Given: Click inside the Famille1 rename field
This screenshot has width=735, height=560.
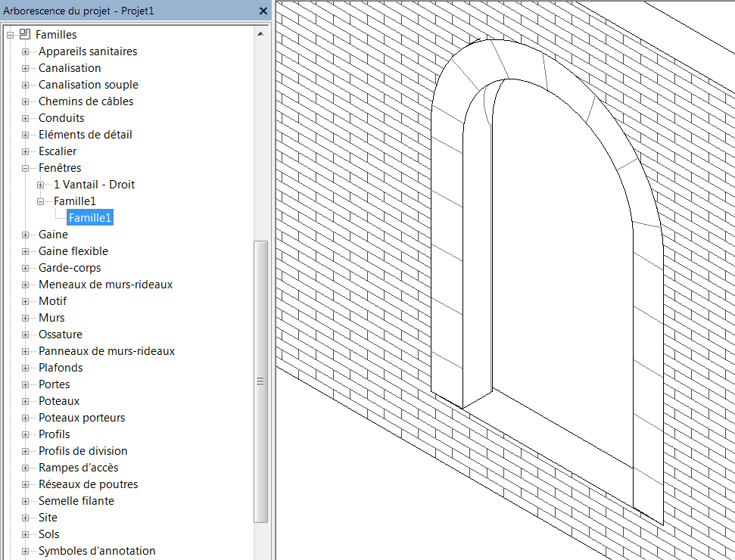Looking at the screenshot, I should pos(90,217).
